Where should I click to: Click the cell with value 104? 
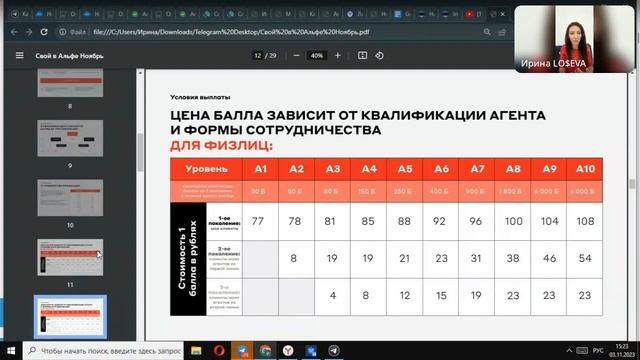pos(549,221)
